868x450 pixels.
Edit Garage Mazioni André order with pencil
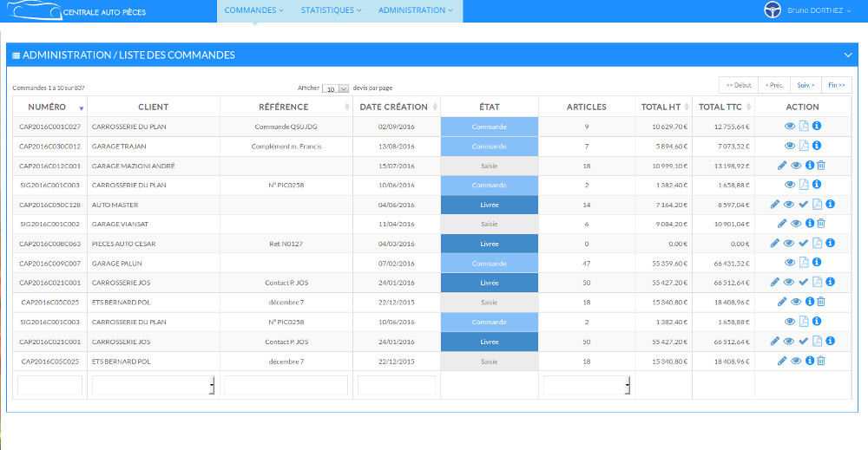[x=782, y=166]
